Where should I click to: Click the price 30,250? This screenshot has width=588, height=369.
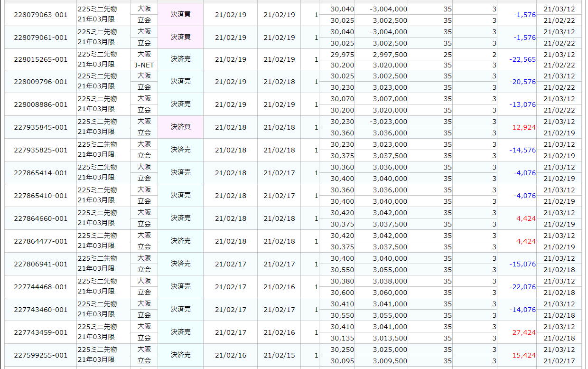coord(342,350)
